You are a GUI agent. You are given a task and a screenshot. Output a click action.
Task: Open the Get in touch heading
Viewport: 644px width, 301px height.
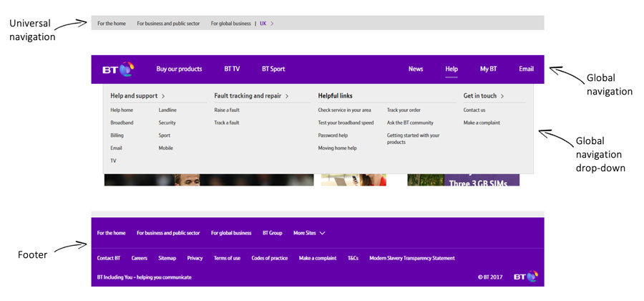coord(484,95)
